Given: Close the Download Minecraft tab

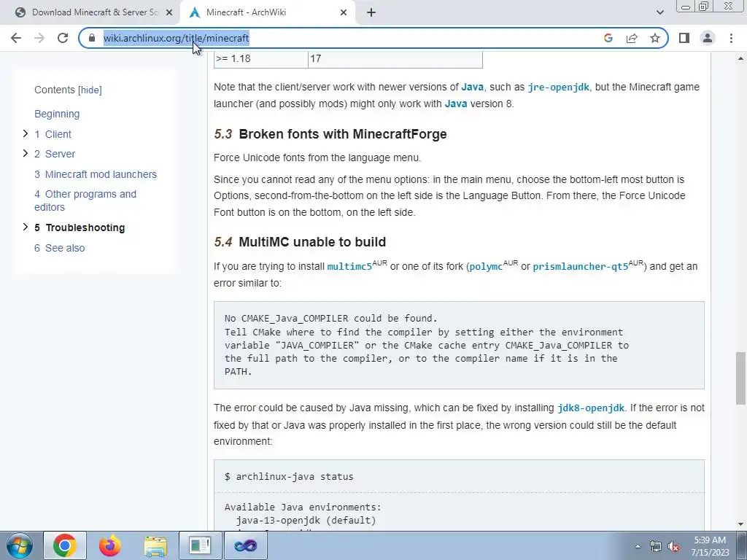Looking at the screenshot, I should 169,13.
